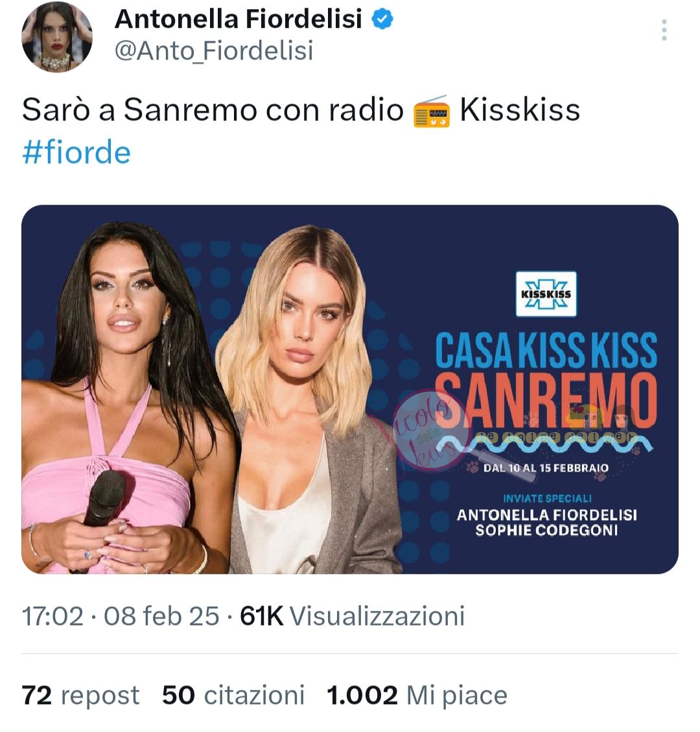This screenshot has width=700, height=732.
Task: Click the 08 feb 25 date
Action: point(161,616)
